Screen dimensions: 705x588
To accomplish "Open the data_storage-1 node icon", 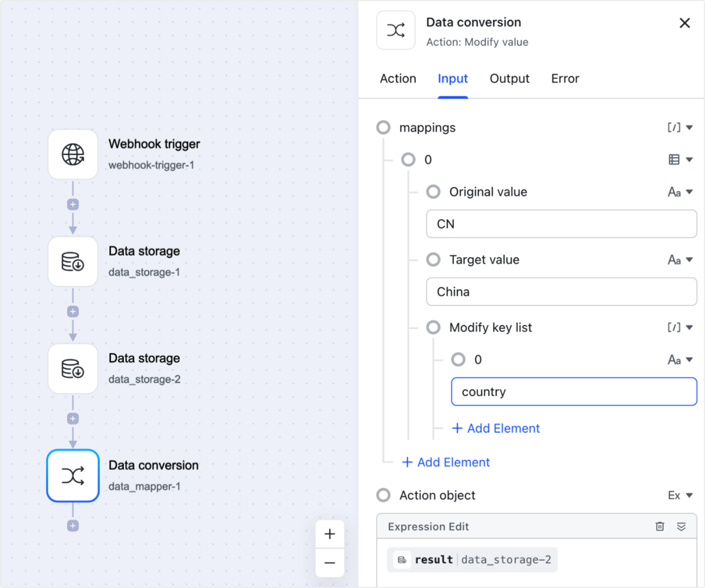I will tap(72, 261).
